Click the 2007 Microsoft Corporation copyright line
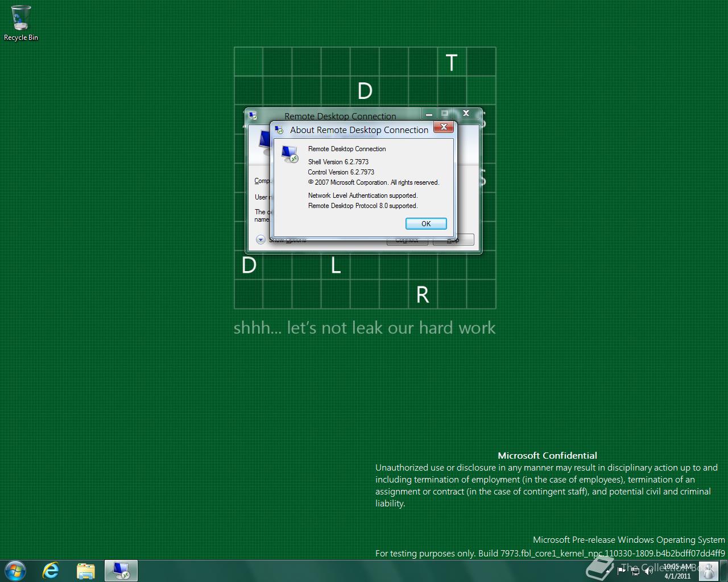This screenshot has height=582, width=728. (374, 182)
